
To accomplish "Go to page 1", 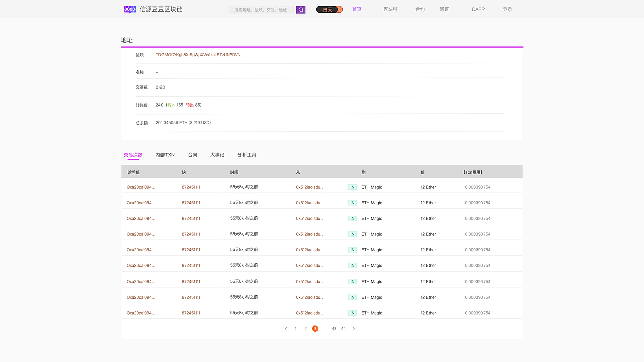I will (296, 329).
